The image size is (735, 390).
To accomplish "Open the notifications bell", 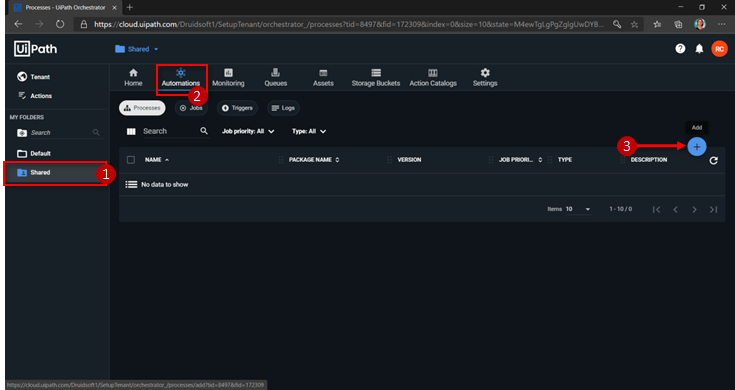I will 699,49.
